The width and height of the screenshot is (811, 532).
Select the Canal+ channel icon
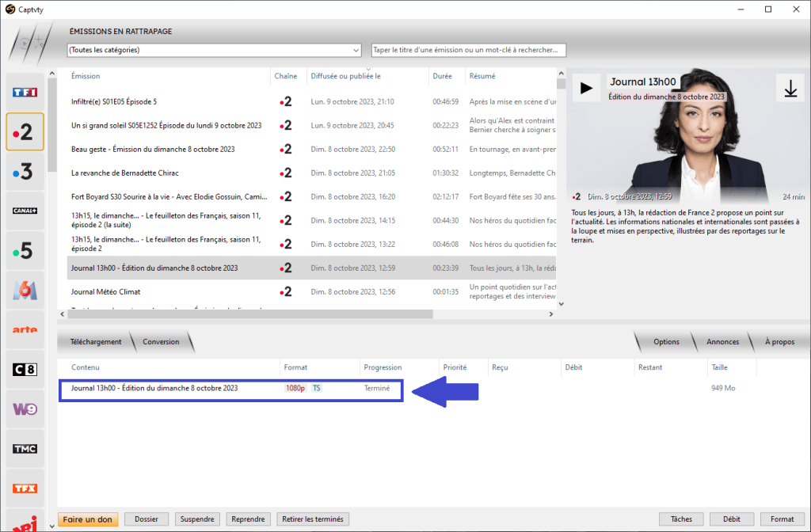[25, 211]
